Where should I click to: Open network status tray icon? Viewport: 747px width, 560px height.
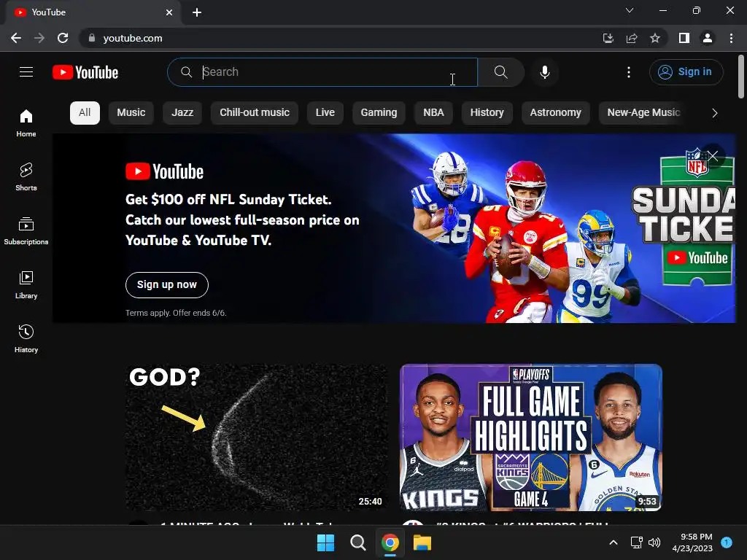tap(636, 542)
